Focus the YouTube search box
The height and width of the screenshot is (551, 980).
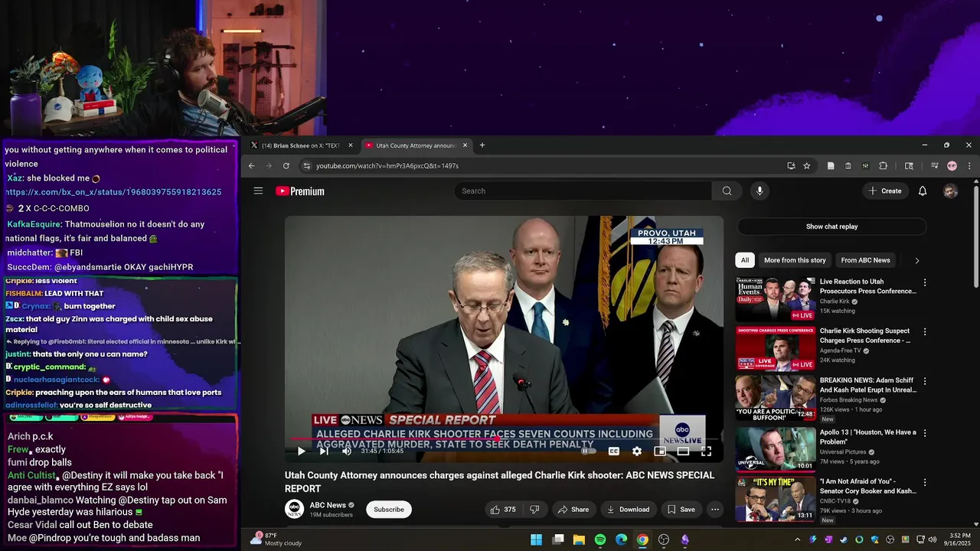[583, 191]
